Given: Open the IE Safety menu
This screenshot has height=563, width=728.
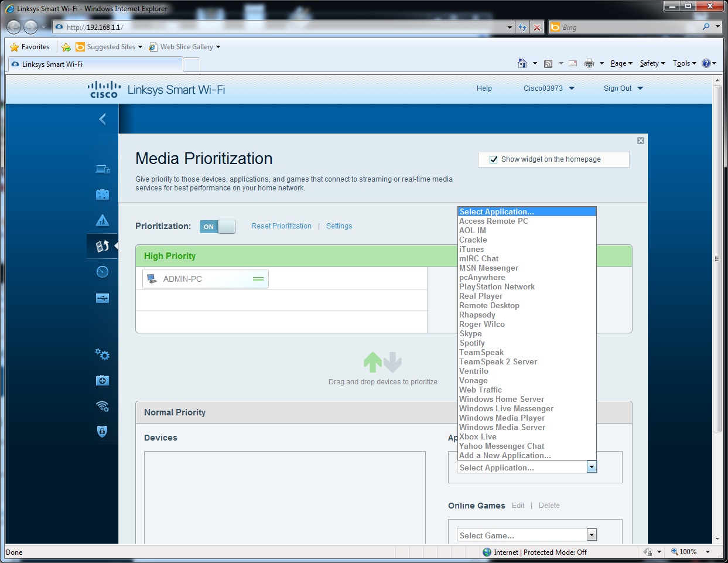Looking at the screenshot, I should click(x=652, y=63).
